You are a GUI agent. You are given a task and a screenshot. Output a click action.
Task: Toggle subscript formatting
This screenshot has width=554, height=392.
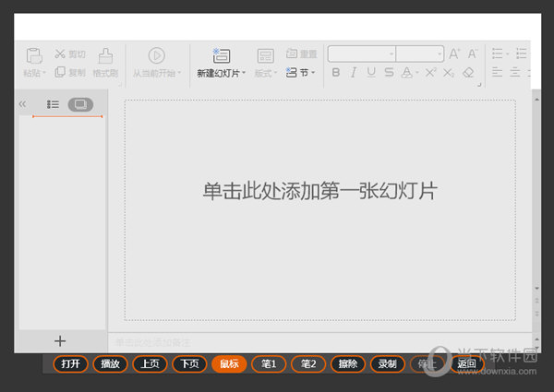pyautogui.click(x=449, y=73)
